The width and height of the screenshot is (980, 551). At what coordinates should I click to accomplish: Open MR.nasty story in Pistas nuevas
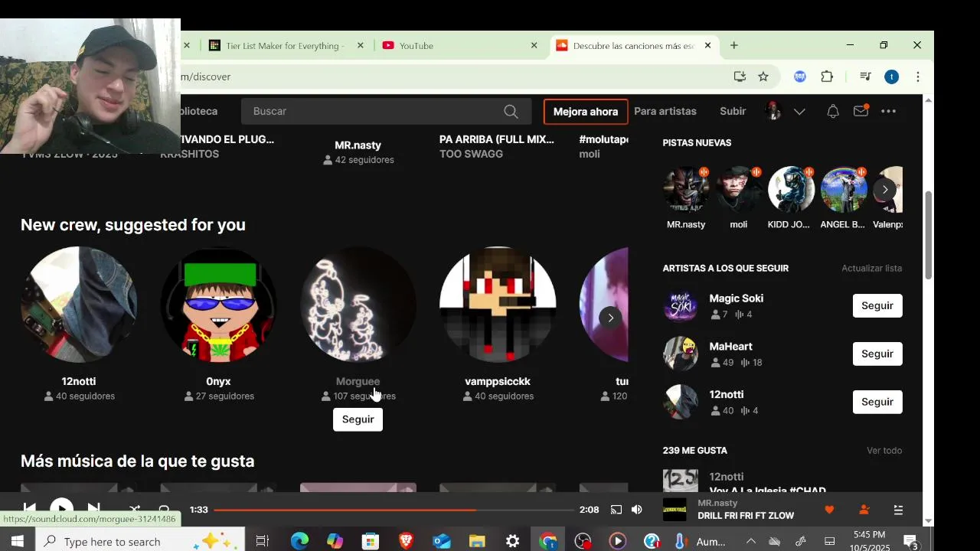point(686,189)
